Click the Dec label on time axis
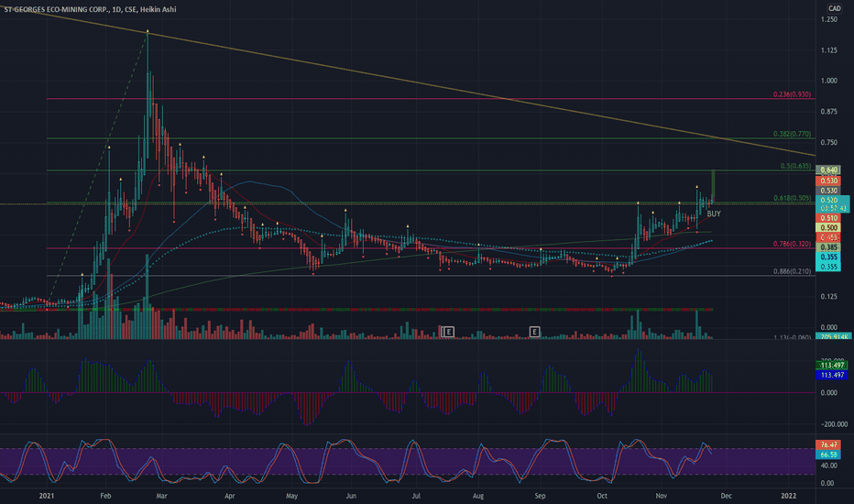This screenshot has height=504, width=854. 726,496
